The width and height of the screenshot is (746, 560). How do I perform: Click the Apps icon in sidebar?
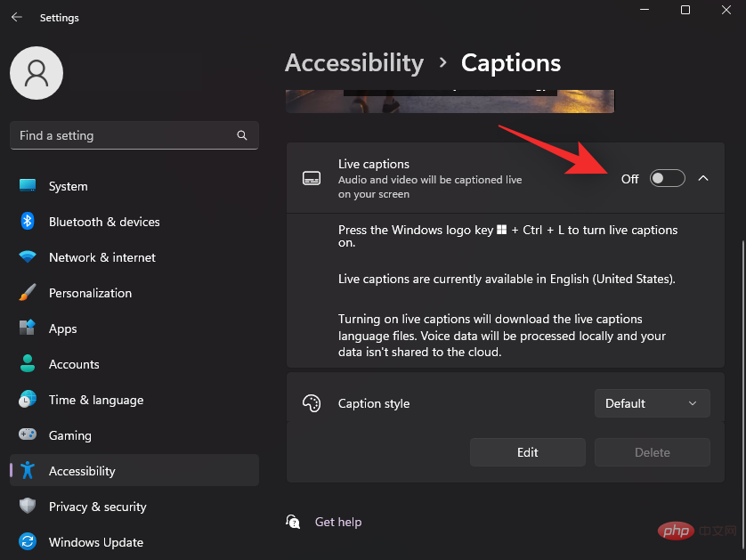click(28, 328)
